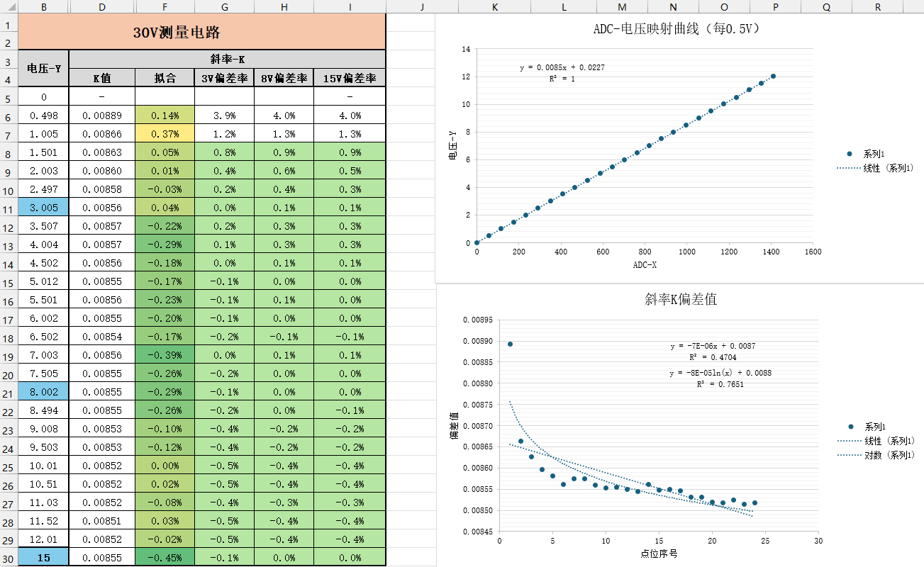The image size is (924, 567).
Task: Click the K value 0.00851
Action: point(102,521)
